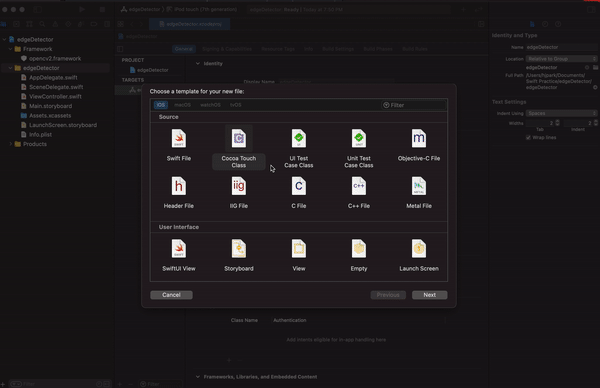This screenshot has width=600, height=388.
Task: Select the IIG File template
Action: tap(238, 193)
